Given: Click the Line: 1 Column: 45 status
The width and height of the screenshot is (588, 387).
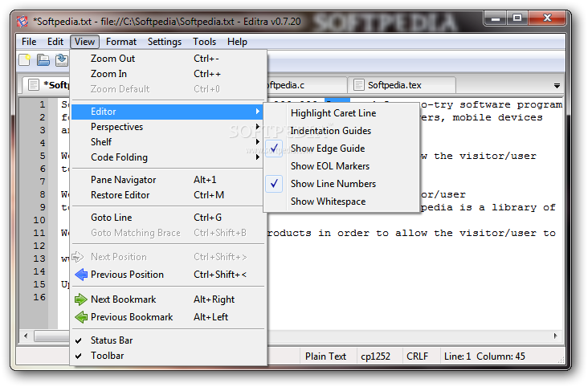Looking at the screenshot, I should (x=484, y=356).
